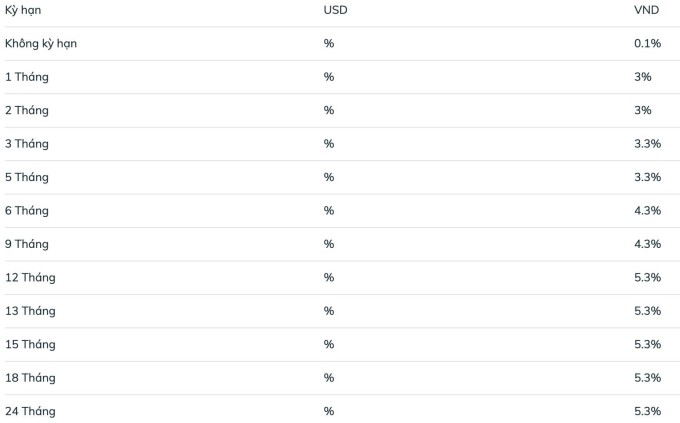Select the "15 Tháng" term label
The height and width of the screenshot is (423, 680).
tap(30, 345)
